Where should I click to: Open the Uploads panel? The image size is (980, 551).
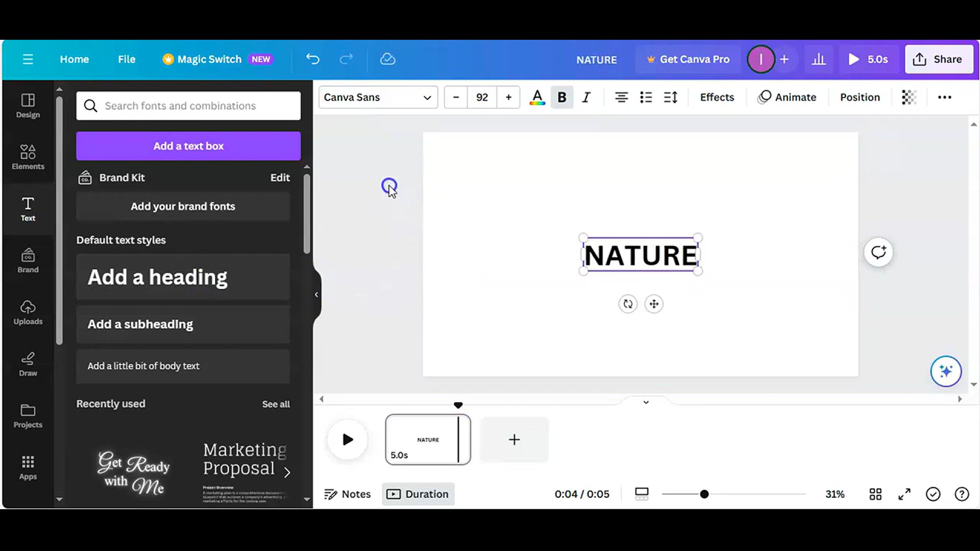coord(28,312)
